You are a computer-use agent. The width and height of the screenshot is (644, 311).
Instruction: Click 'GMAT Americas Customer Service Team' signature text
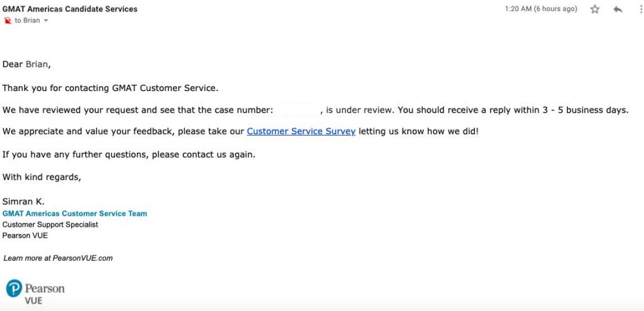pos(74,214)
